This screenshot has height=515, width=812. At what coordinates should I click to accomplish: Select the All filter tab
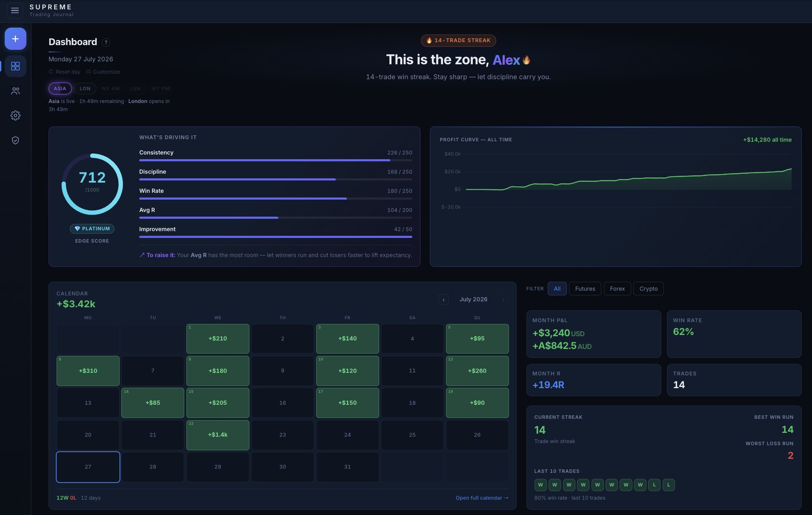pyautogui.click(x=557, y=288)
